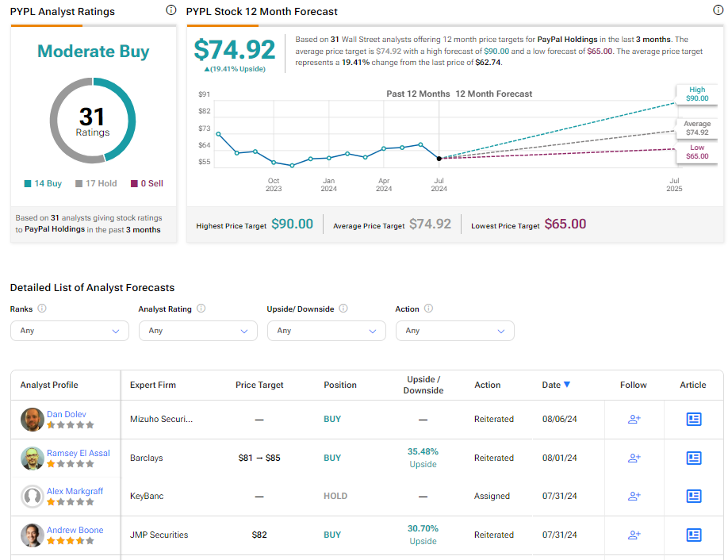
Task: Show info tooltip next to Action filter
Action: pyautogui.click(x=428, y=309)
